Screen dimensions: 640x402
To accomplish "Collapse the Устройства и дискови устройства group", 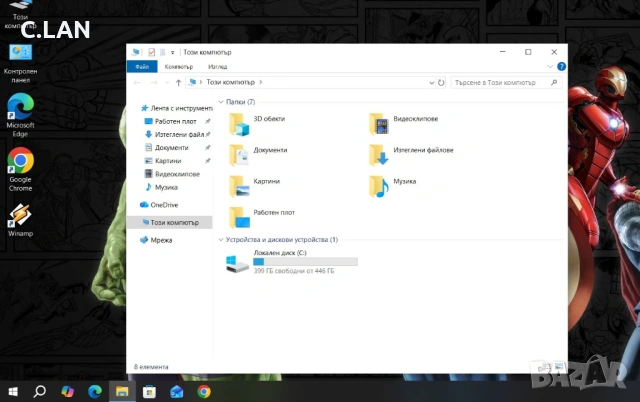I will point(221,240).
